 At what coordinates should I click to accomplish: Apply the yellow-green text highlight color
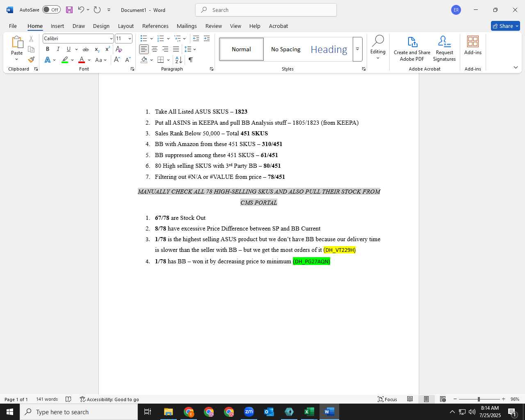click(x=65, y=60)
